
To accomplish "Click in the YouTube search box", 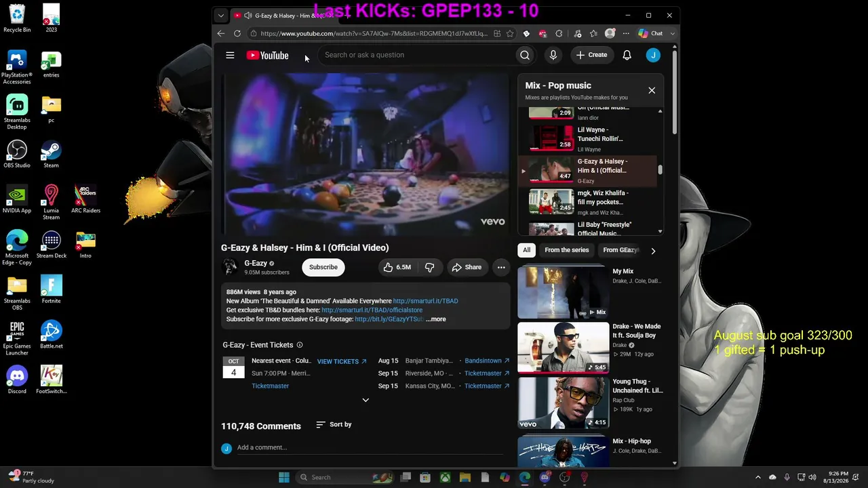I will (x=417, y=55).
